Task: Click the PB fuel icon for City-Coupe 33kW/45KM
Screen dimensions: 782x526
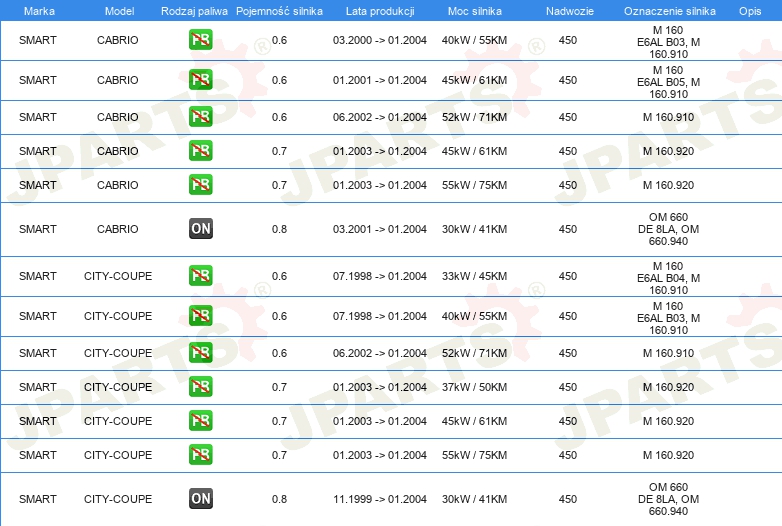Action: [x=200, y=276]
